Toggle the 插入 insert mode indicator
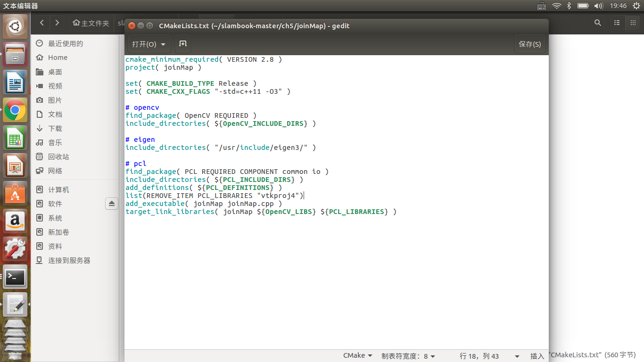 coord(537,356)
